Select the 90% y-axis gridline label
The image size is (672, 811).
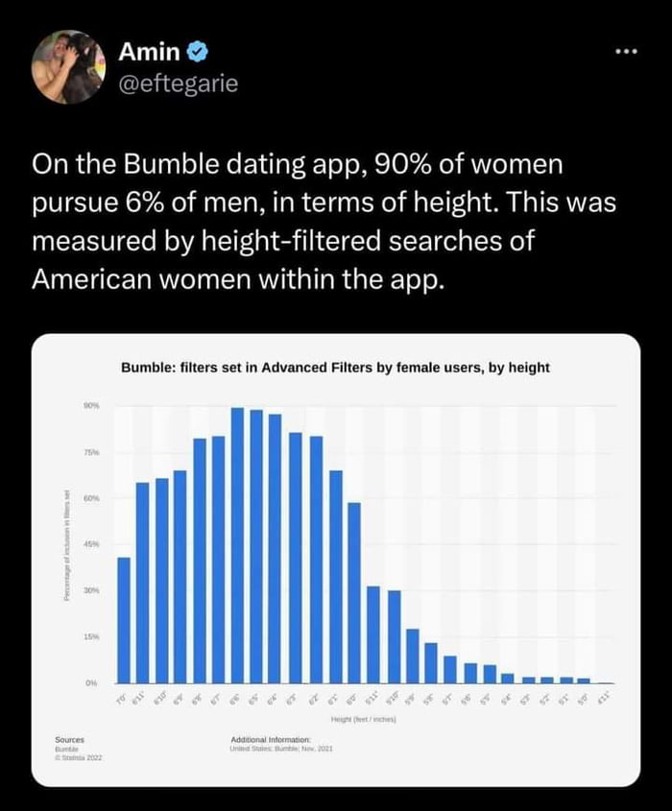click(x=88, y=404)
